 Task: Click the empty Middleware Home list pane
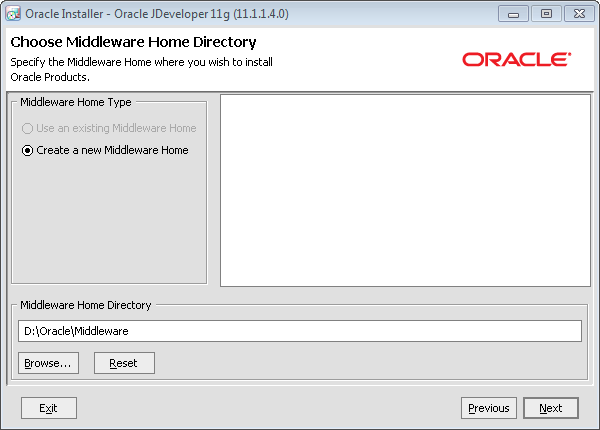click(405, 191)
